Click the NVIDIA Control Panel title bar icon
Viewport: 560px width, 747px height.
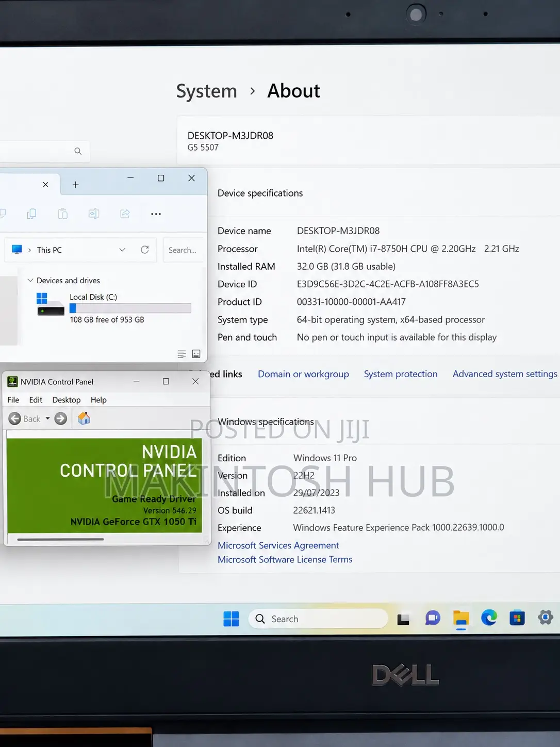click(x=12, y=382)
